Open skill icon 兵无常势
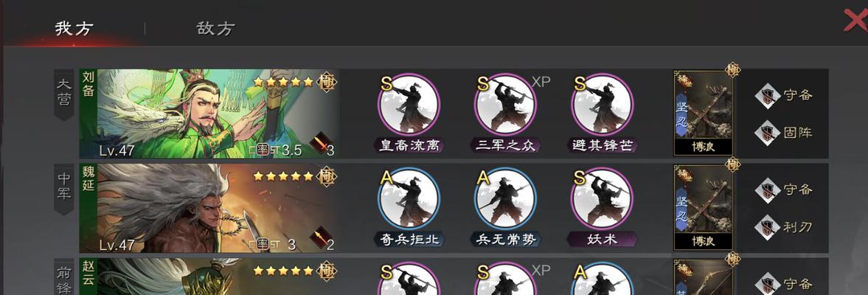The image size is (868, 295). 505,198
